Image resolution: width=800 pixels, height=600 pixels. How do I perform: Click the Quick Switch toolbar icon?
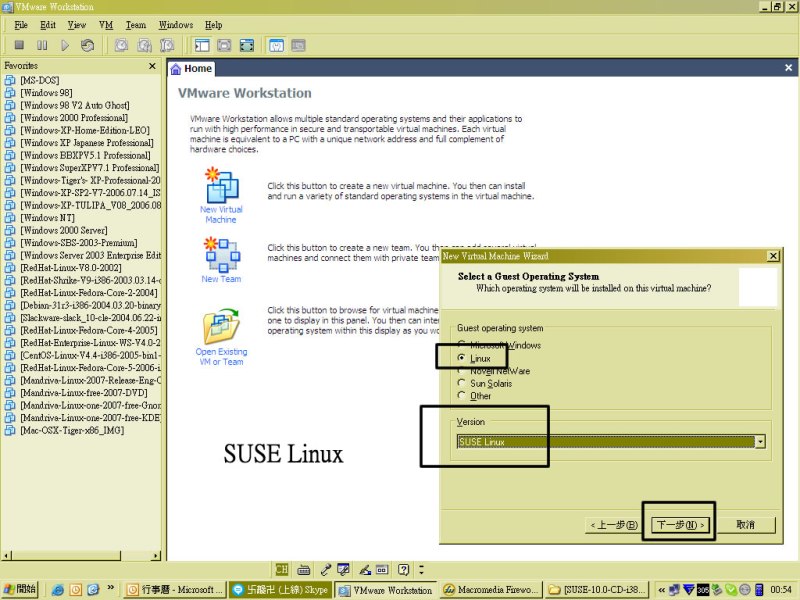point(224,45)
